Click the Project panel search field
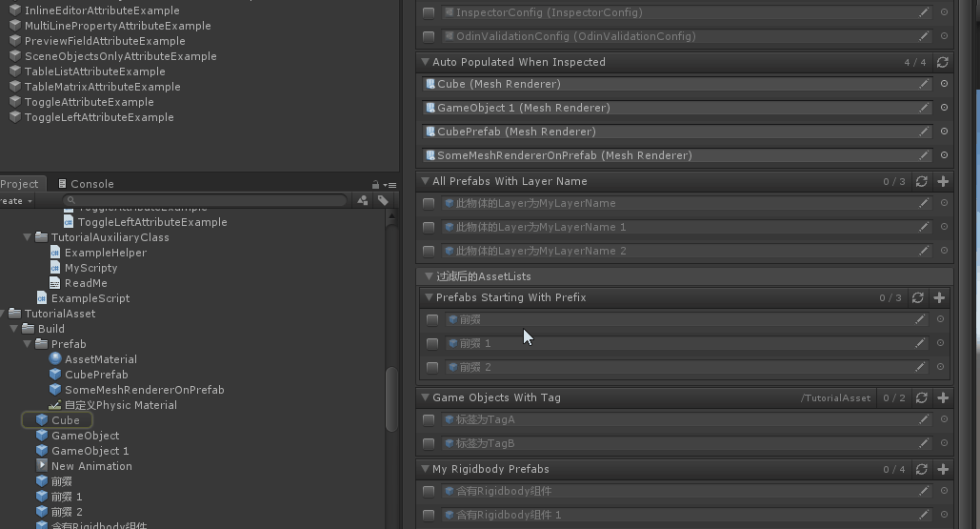980x529 pixels. [x=190, y=200]
